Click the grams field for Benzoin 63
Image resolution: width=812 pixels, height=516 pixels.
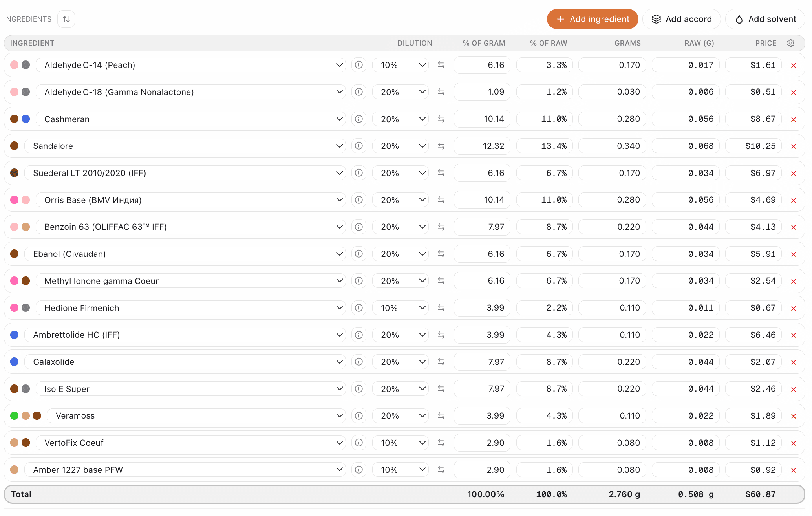(x=612, y=227)
